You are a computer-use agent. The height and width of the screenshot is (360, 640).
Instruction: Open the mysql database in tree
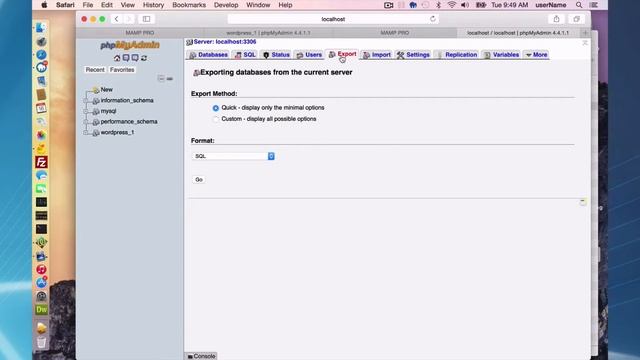tap(108, 111)
